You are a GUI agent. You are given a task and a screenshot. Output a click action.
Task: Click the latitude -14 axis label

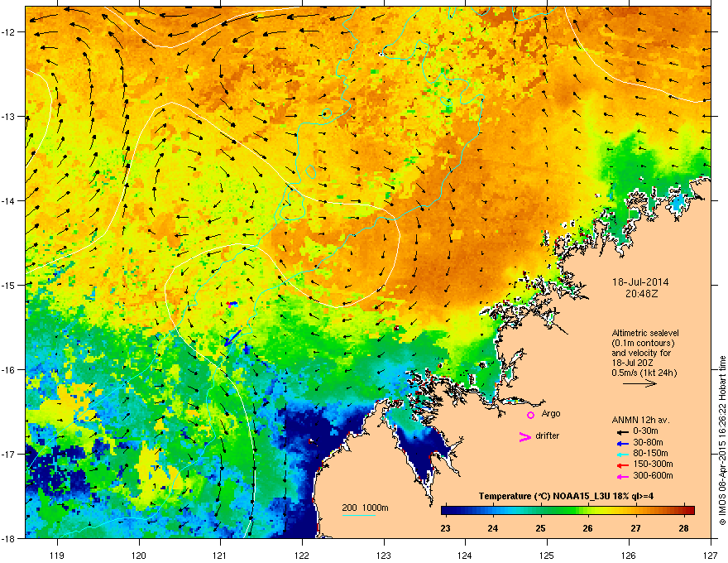[x=8, y=200]
